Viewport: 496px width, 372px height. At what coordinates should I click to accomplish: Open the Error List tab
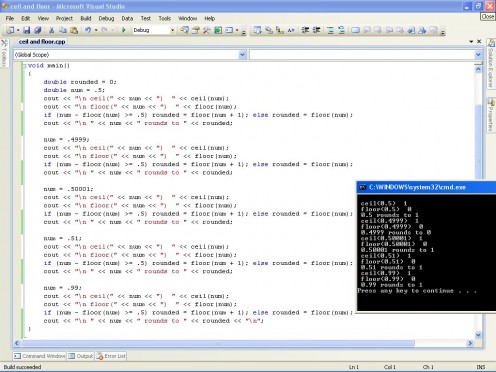111,356
